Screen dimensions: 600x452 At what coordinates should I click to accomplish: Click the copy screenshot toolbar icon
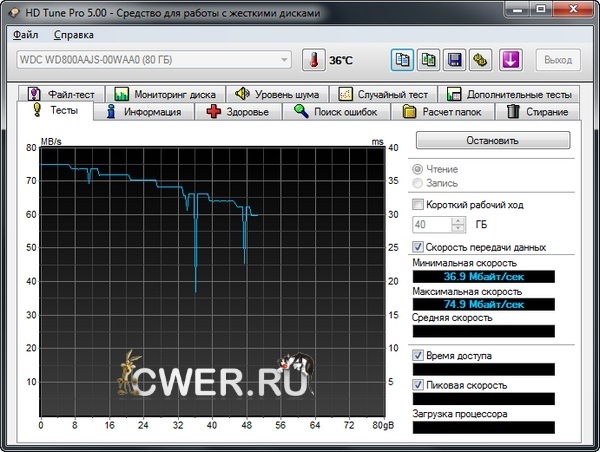click(x=430, y=60)
